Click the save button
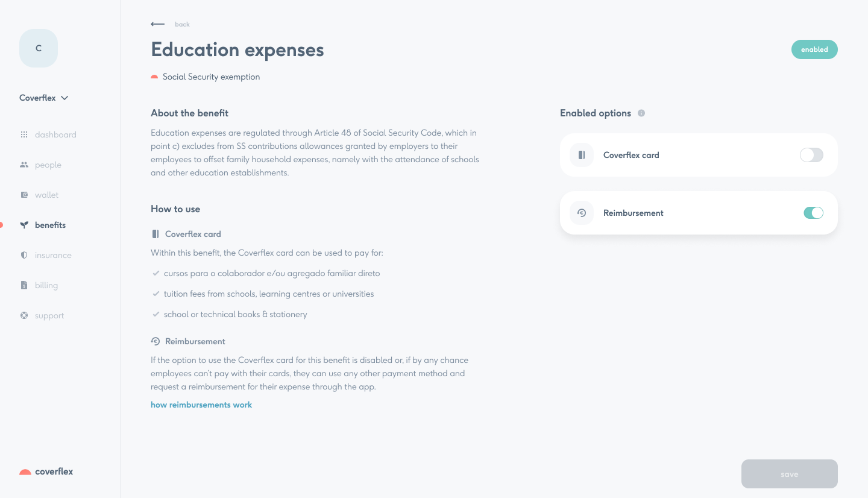The image size is (868, 498). pyautogui.click(x=789, y=474)
